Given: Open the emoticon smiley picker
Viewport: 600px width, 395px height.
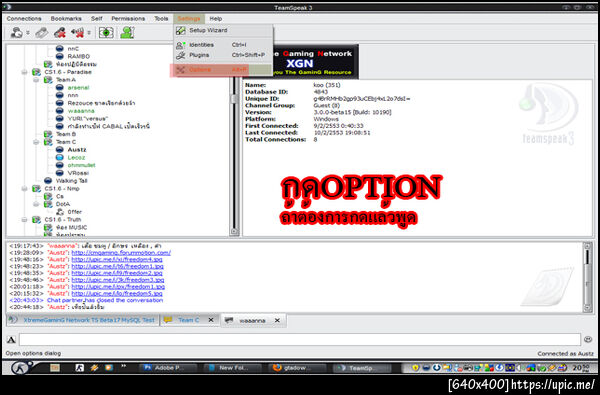Looking at the screenshot, I should point(588,340).
